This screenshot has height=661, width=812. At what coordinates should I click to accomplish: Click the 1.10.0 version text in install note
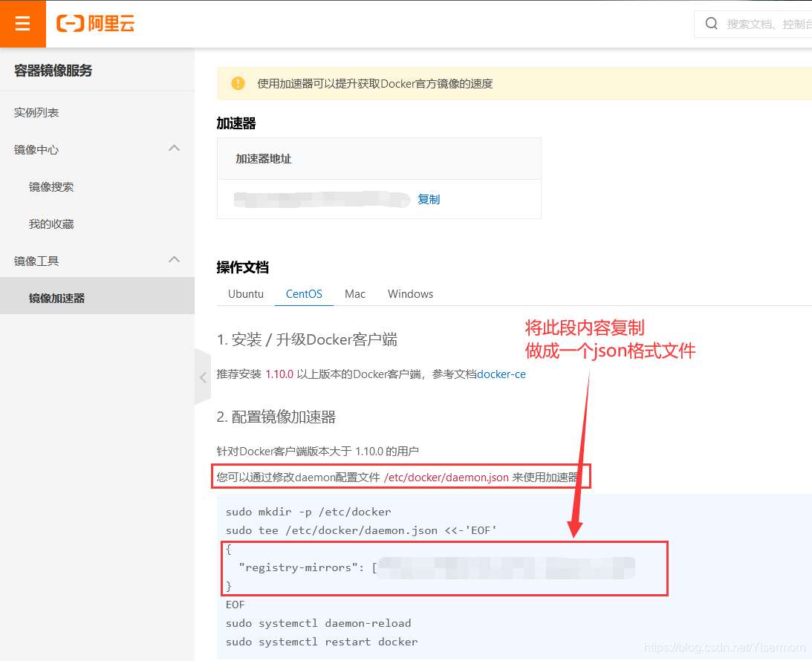(279, 374)
